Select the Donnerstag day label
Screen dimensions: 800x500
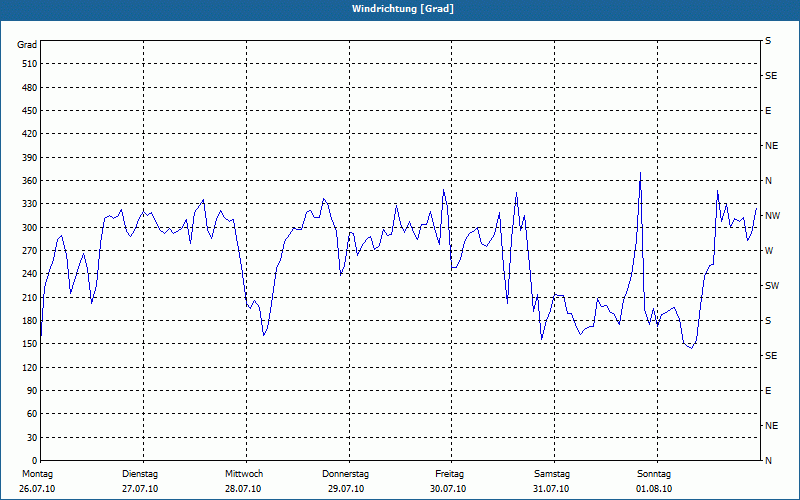tap(345, 474)
